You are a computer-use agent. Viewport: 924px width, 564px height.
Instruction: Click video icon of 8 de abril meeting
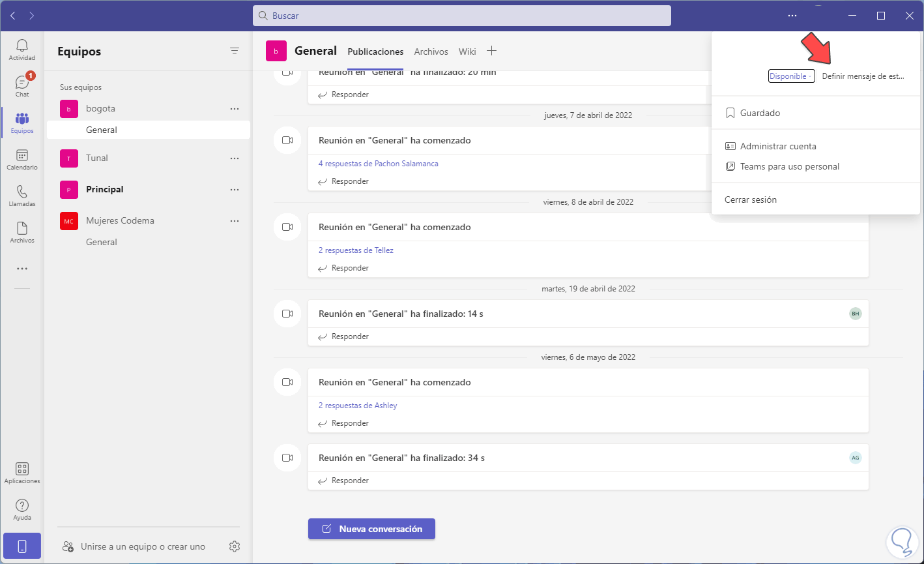click(287, 227)
